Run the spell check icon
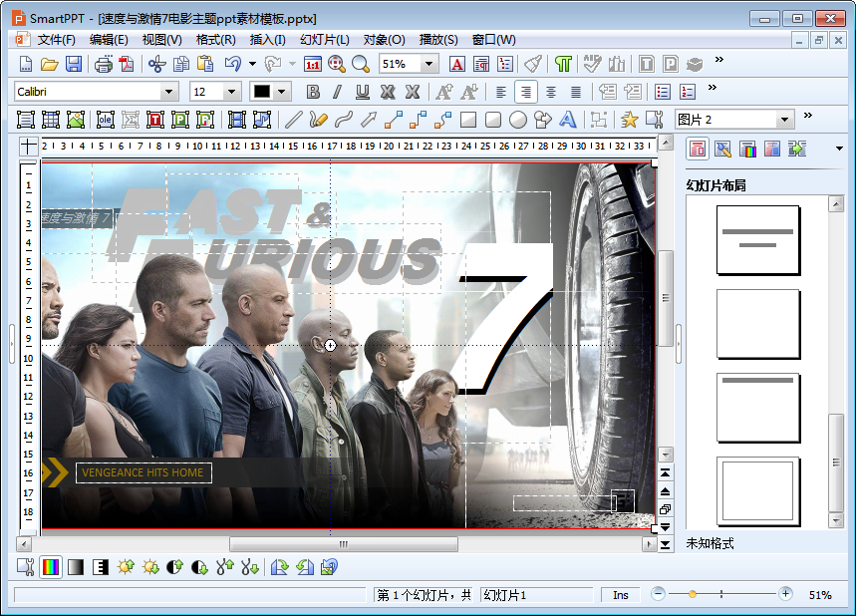Viewport: 856px width, 616px height. [592, 64]
